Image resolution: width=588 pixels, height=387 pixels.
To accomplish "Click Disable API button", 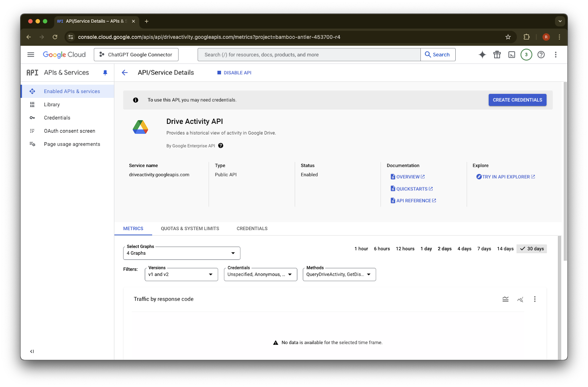I will click(234, 73).
